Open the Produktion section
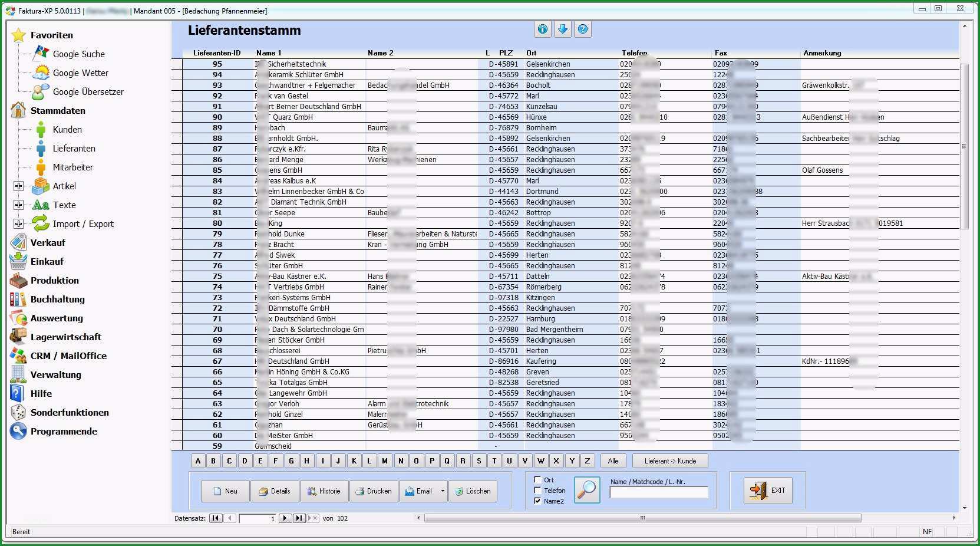The width and height of the screenshot is (980, 546). [45, 280]
